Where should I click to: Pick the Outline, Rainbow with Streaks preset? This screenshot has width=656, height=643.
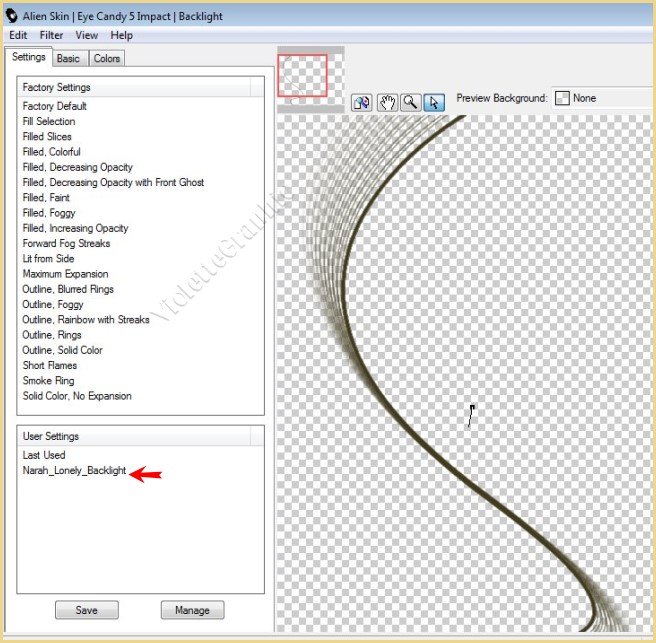86,320
